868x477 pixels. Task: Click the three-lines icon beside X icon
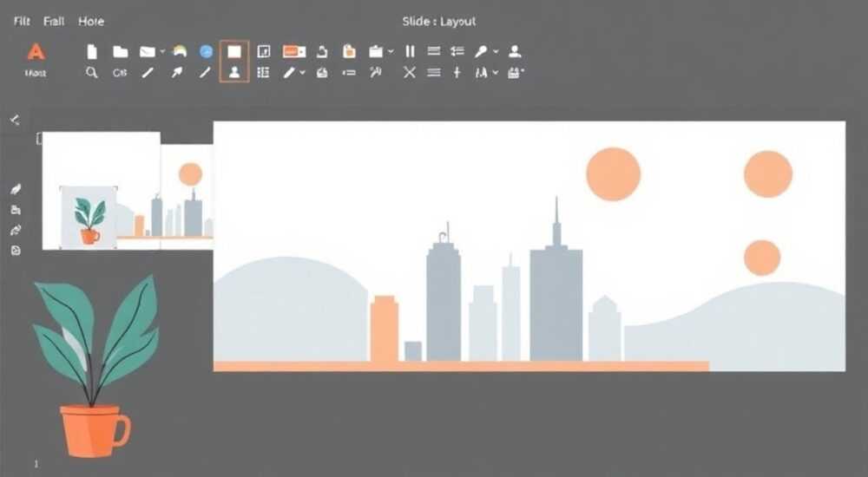tap(434, 73)
